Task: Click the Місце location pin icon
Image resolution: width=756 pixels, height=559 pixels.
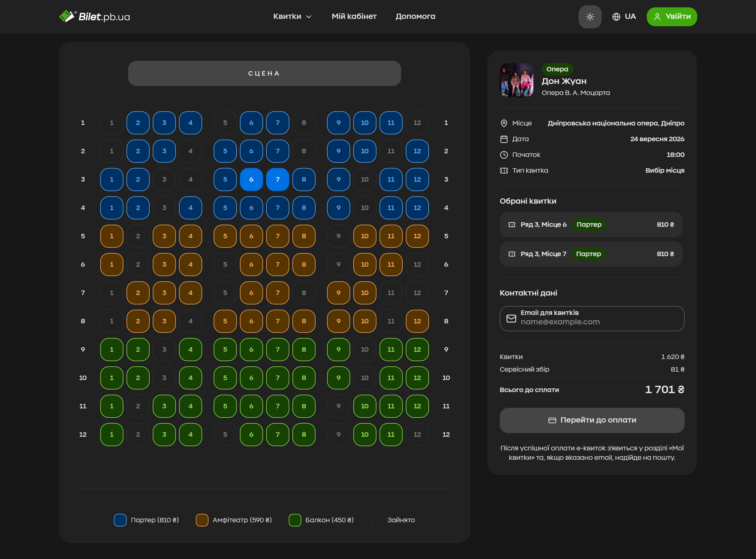Action: click(504, 123)
